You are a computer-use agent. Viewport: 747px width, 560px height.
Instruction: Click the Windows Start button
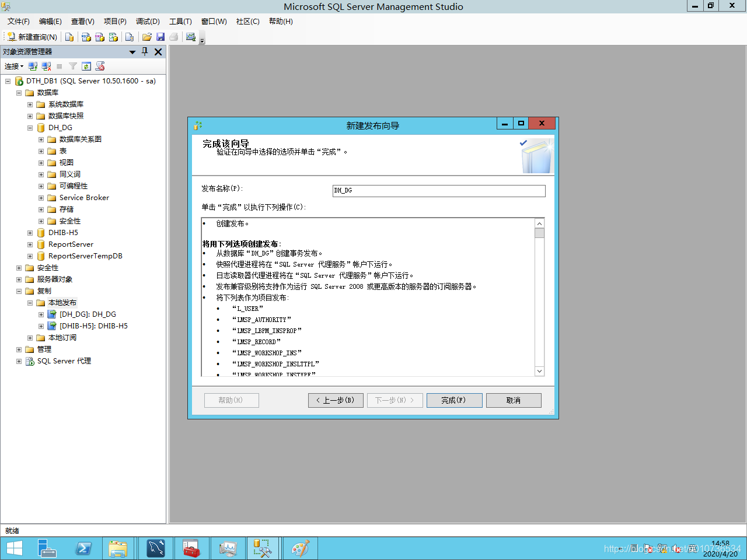point(15,548)
